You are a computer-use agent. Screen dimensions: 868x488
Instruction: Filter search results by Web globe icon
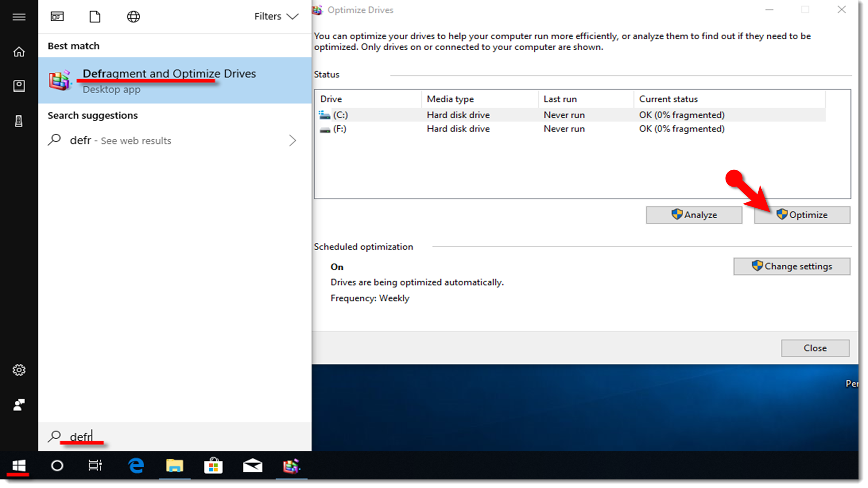133,17
